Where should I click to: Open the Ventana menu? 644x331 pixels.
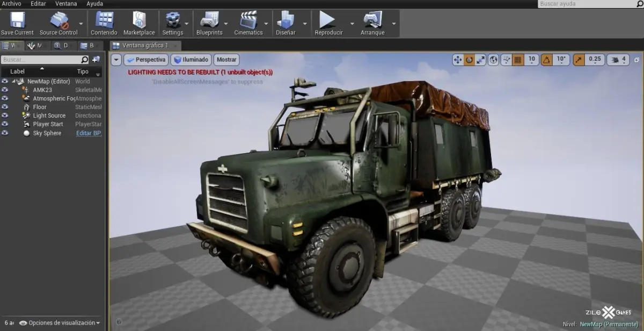point(66,4)
